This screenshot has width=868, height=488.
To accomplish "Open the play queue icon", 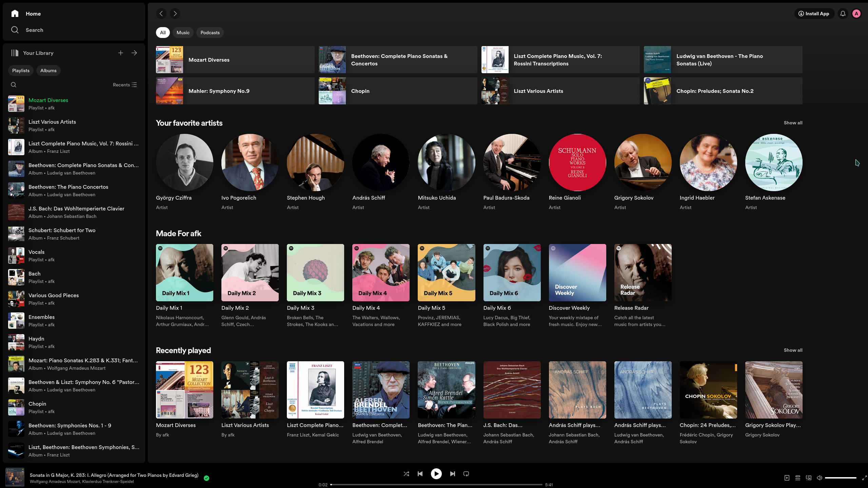I will tap(798, 478).
